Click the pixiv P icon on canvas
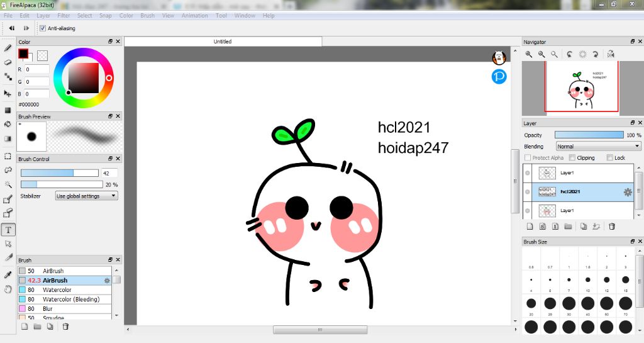 click(499, 76)
